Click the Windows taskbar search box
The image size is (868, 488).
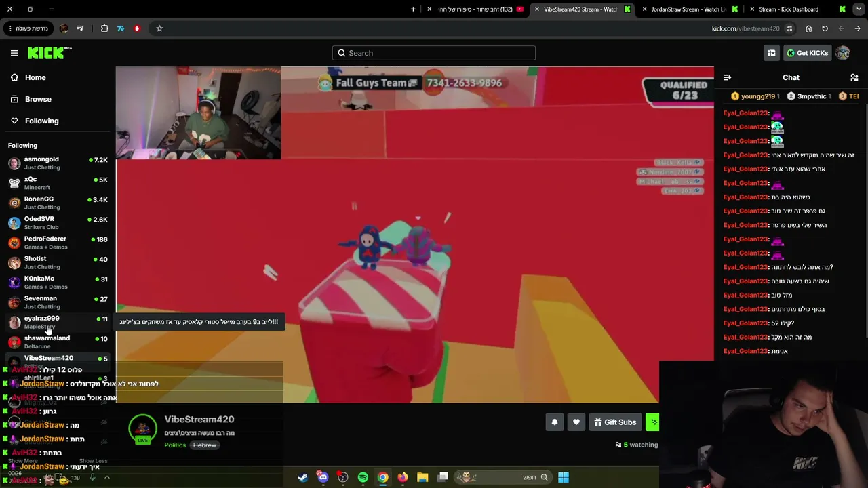[502, 477]
